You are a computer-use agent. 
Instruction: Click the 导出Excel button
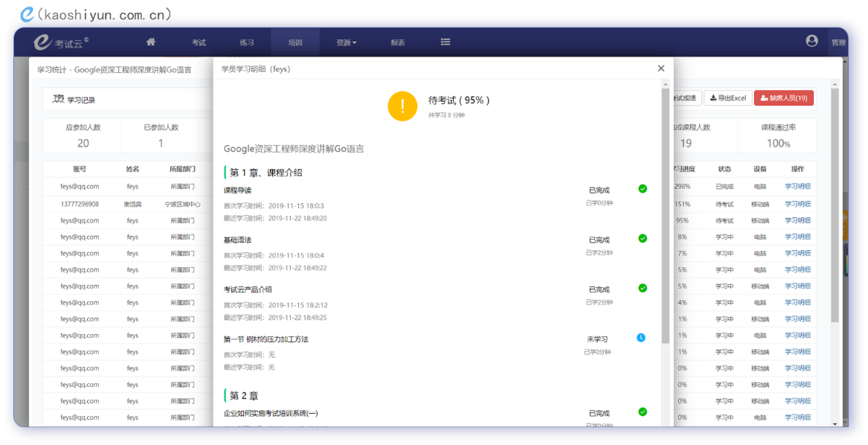tap(728, 98)
